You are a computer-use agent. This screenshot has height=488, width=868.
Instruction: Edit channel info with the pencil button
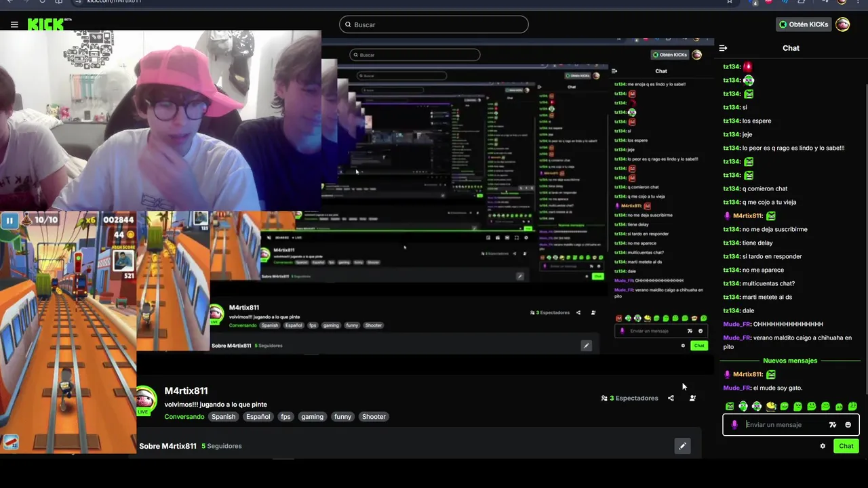pos(682,446)
